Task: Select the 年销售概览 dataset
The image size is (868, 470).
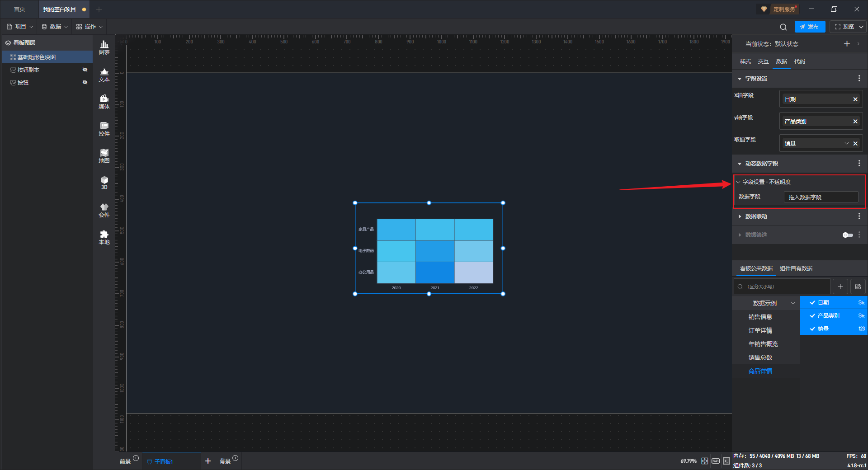Action: click(x=763, y=344)
